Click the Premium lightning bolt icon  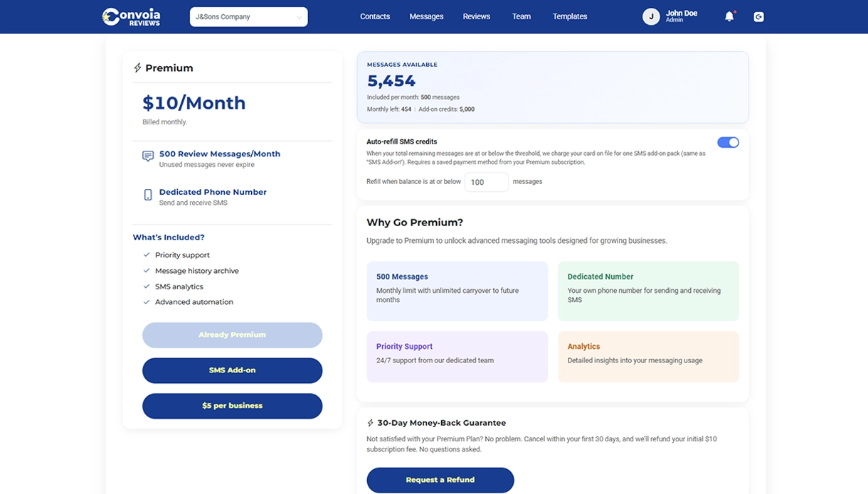coord(137,68)
